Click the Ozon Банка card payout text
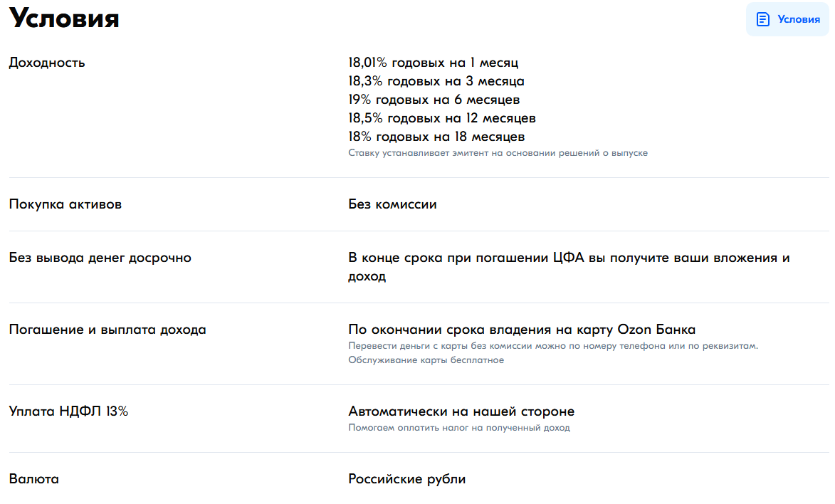 pos(522,330)
